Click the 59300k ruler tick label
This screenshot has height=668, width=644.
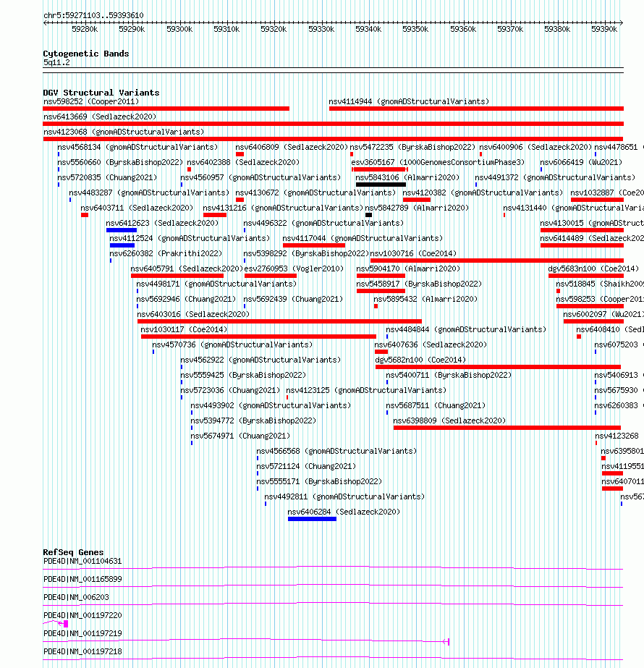coord(179,29)
